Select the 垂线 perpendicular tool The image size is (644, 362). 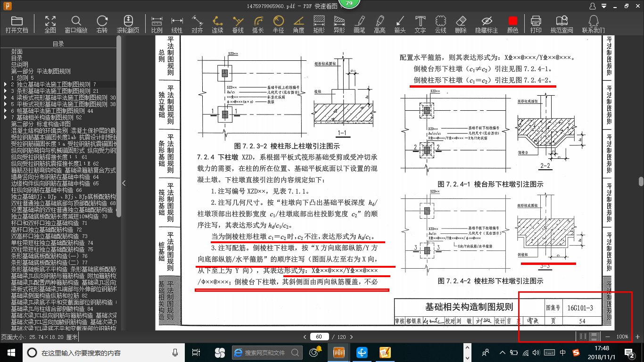click(x=238, y=25)
